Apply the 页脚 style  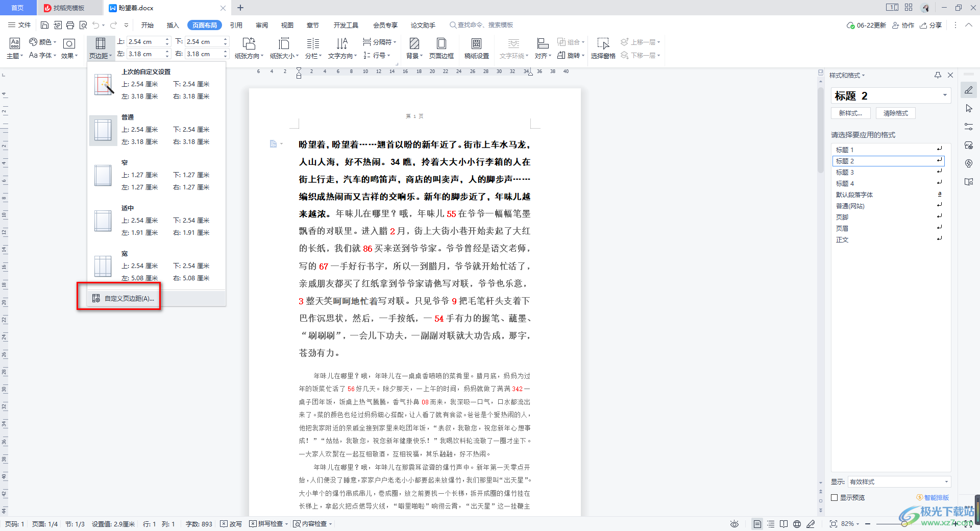click(x=888, y=217)
